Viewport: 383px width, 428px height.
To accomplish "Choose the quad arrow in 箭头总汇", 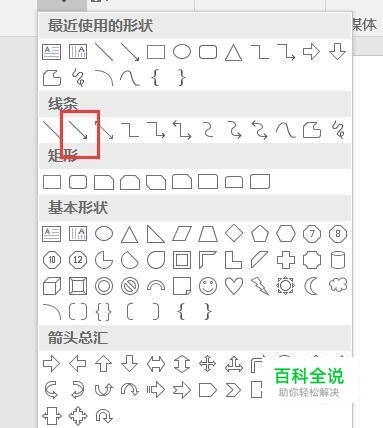I will [208, 363].
